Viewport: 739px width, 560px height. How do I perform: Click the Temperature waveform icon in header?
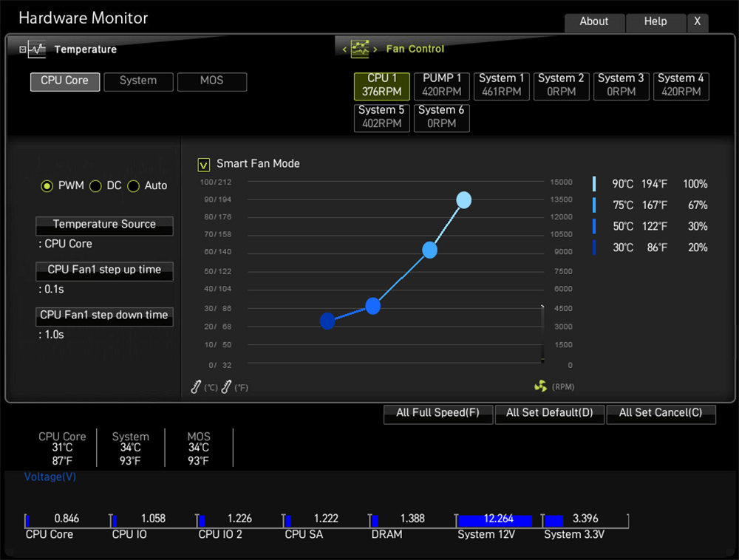37,49
